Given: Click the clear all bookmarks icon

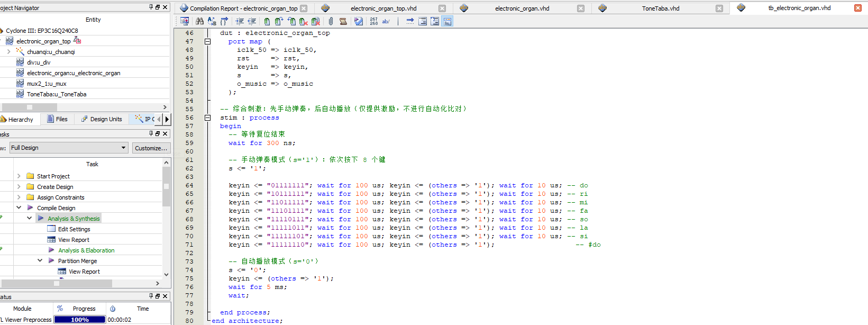Looking at the screenshot, I should [x=316, y=21].
